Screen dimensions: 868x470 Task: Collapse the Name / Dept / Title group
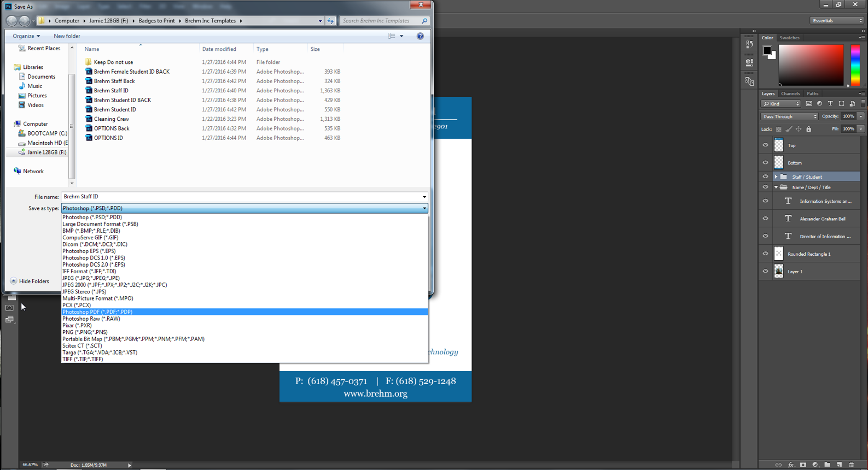click(x=776, y=187)
